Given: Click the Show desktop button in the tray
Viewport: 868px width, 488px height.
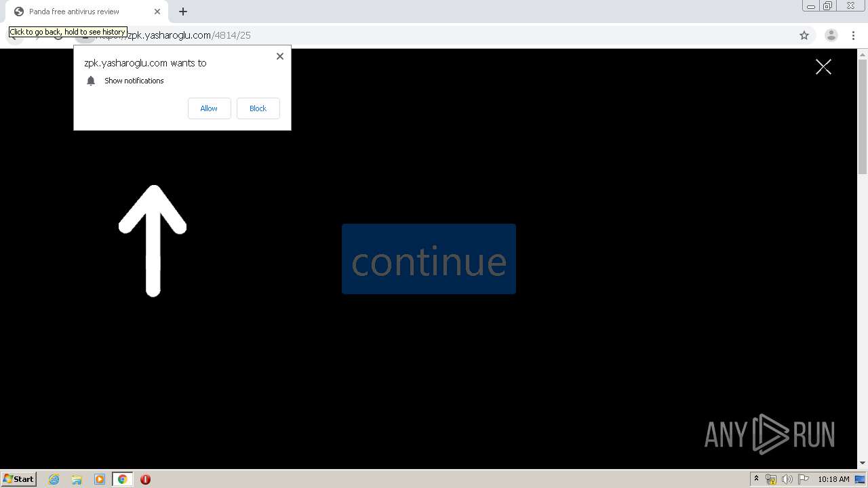Looking at the screenshot, I should point(861,479).
